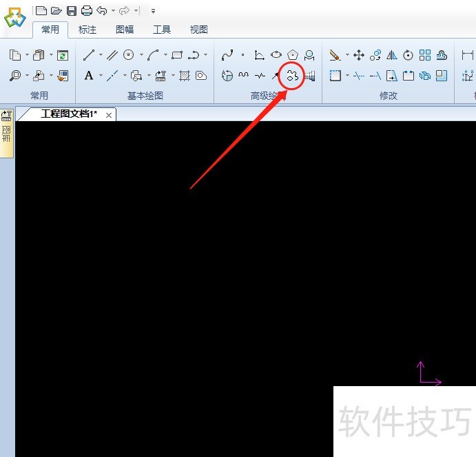Switch to the 图幅 ribbon tab
476x457 pixels.
125,30
